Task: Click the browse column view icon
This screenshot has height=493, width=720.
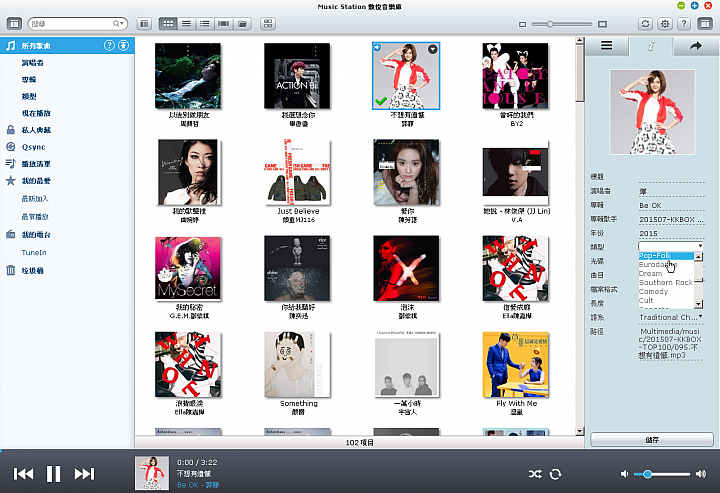Action: (x=144, y=23)
